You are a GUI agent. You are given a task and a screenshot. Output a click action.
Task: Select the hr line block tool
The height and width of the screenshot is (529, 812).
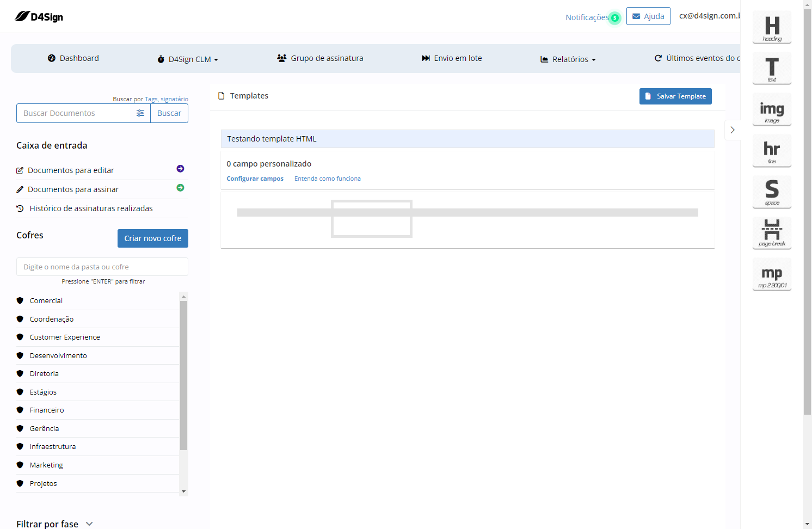coord(772,151)
